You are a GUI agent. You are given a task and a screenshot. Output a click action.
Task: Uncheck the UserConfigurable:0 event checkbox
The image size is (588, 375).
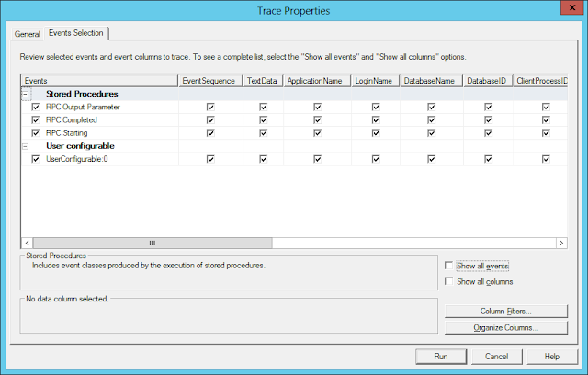pyautogui.click(x=36, y=159)
